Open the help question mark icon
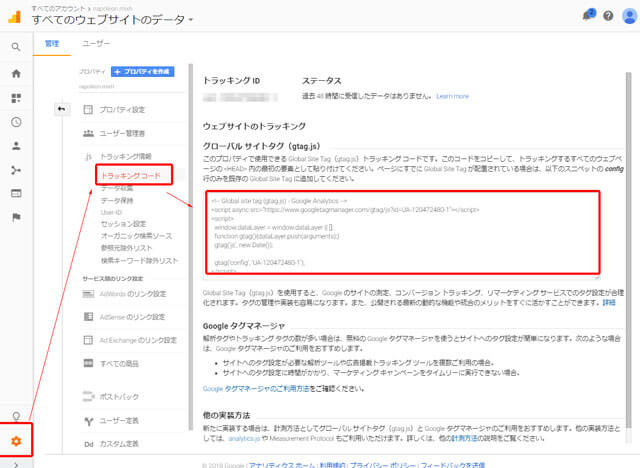The height and width of the screenshot is (468, 640). (608, 16)
